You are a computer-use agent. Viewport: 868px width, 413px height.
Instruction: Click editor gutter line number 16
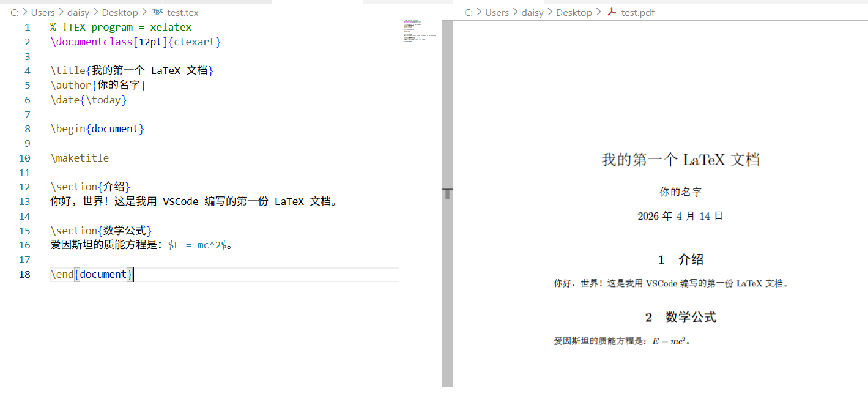tap(24, 245)
